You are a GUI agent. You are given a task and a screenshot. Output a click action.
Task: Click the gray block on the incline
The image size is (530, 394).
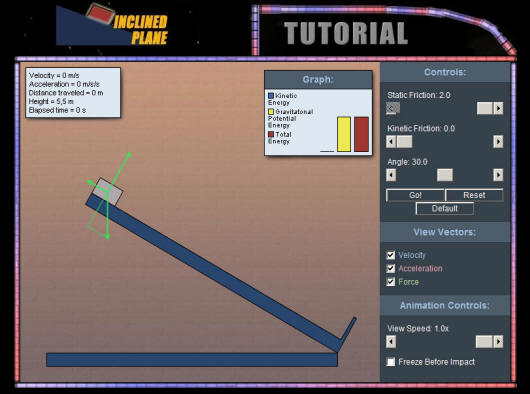[108, 192]
